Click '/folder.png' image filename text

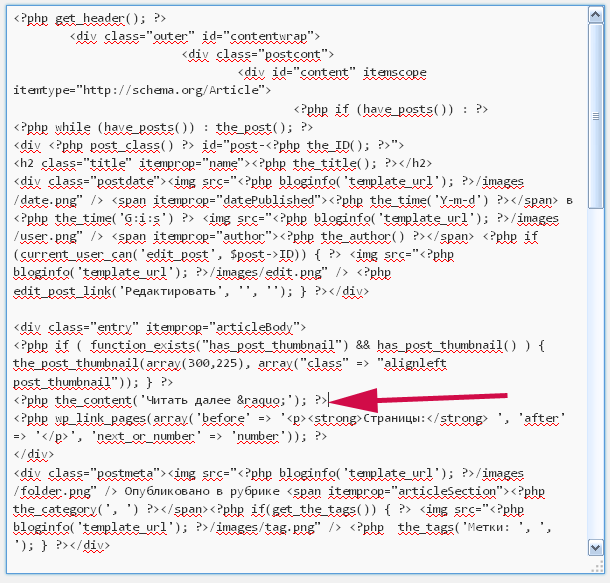tap(52, 491)
